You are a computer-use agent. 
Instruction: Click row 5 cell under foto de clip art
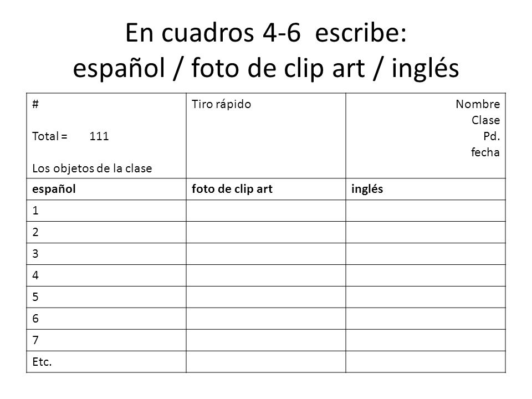coord(265,297)
